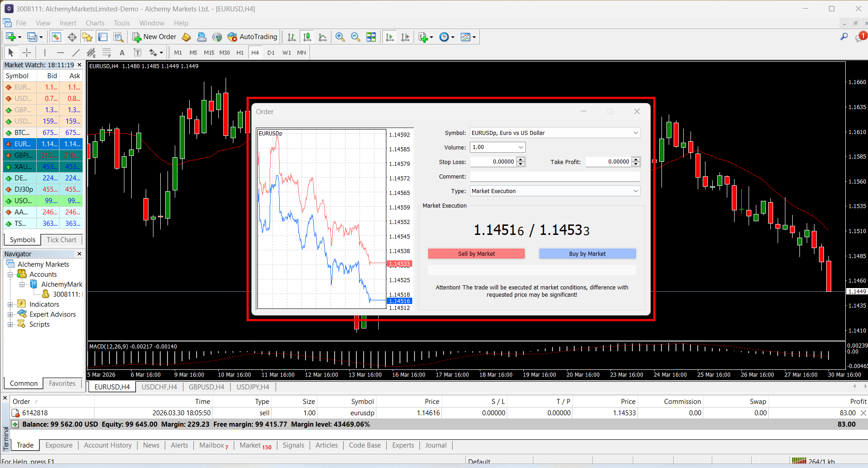Click the Zoom In magnifier icon
This screenshot has width=868, height=468.
(340, 37)
